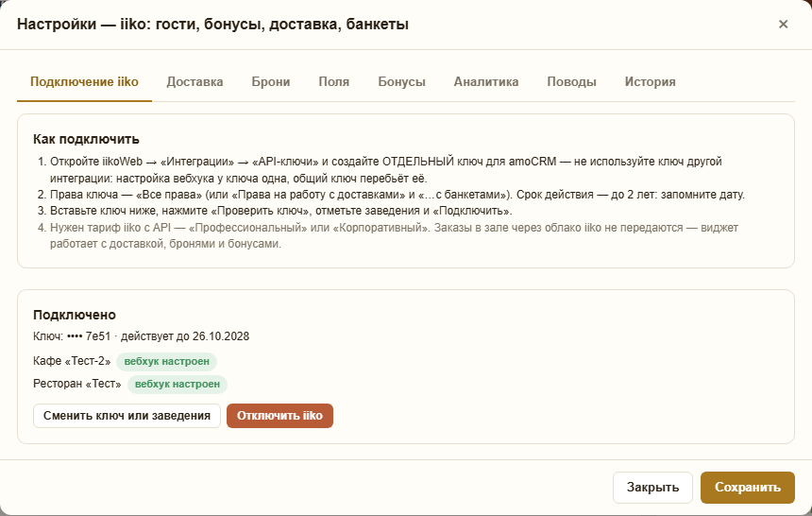The height and width of the screenshot is (516, 812).
Task: Click the Кафе «Тест-2» venue name
Action: pos(72,361)
